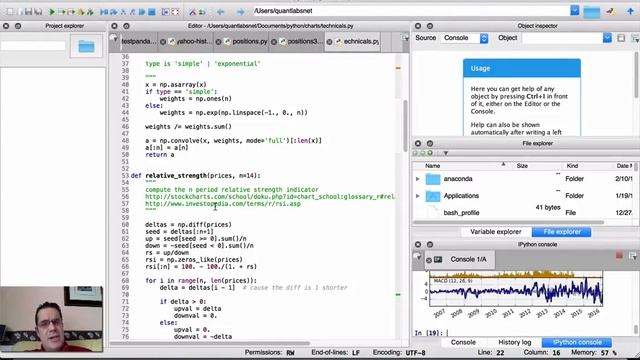Open the Object inspector options icon
Viewport: 640px width, 360px height.
coord(635,38)
